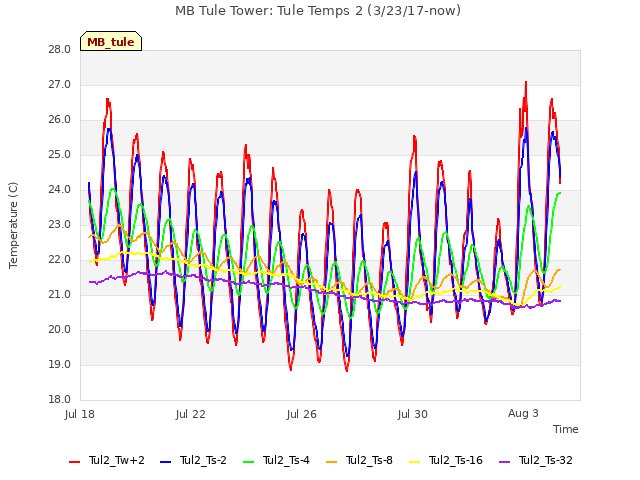This screenshot has width=640, height=480.
Task: Click the 19.0 y-axis tick label
Action: coord(60,364)
